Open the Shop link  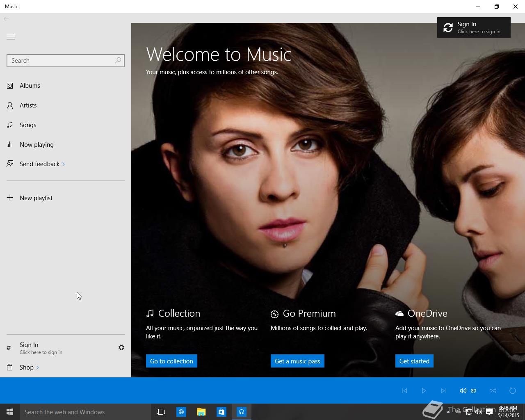pyautogui.click(x=27, y=367)
